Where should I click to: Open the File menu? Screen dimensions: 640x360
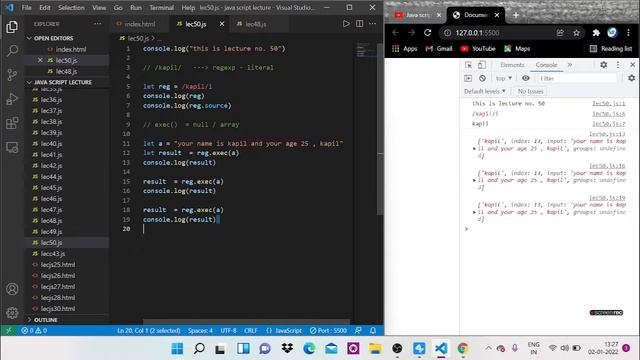point(27,7)
